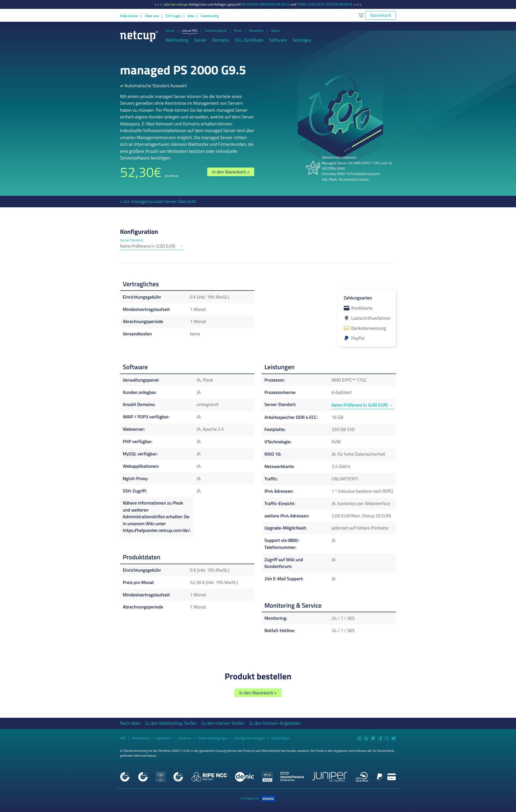Open the News link
The image size is (516, 812).
point(238,31)
